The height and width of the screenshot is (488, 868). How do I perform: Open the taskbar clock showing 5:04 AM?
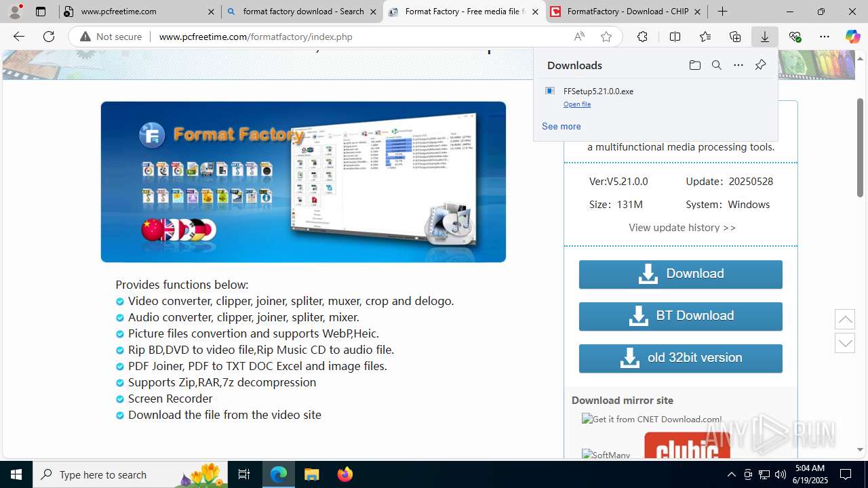click(810, 474)
